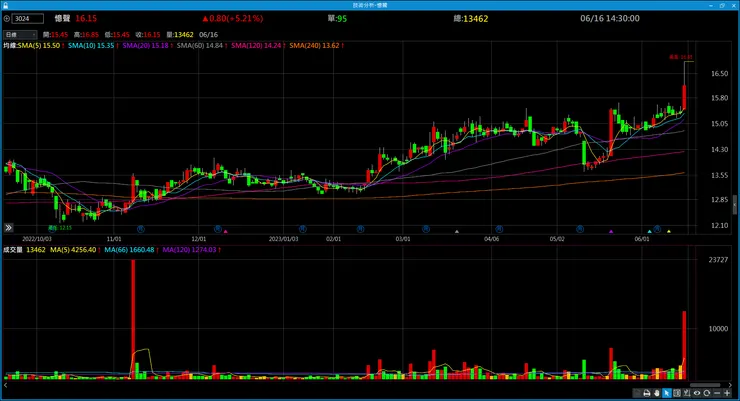Click the 均線 moving average label
Image resolution: width=740 pixels, height=401 pixels.
click(x=10, y=46)
